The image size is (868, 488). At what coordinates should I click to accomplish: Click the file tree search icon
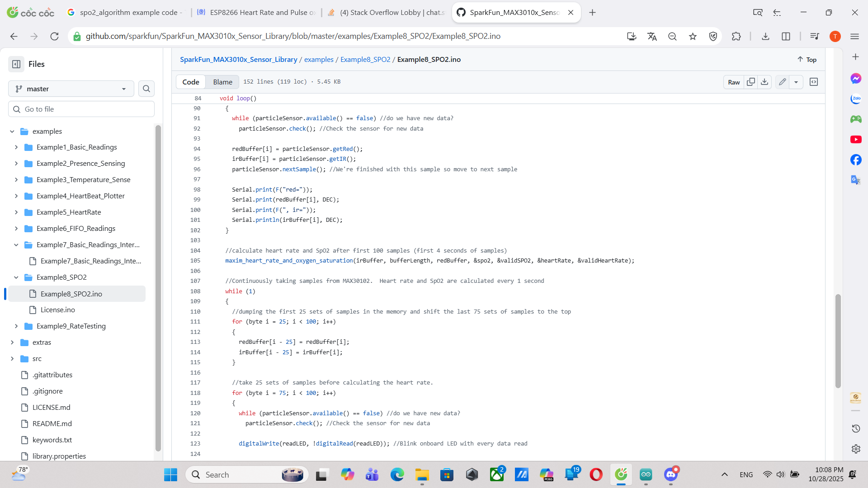tap(146, 89)
